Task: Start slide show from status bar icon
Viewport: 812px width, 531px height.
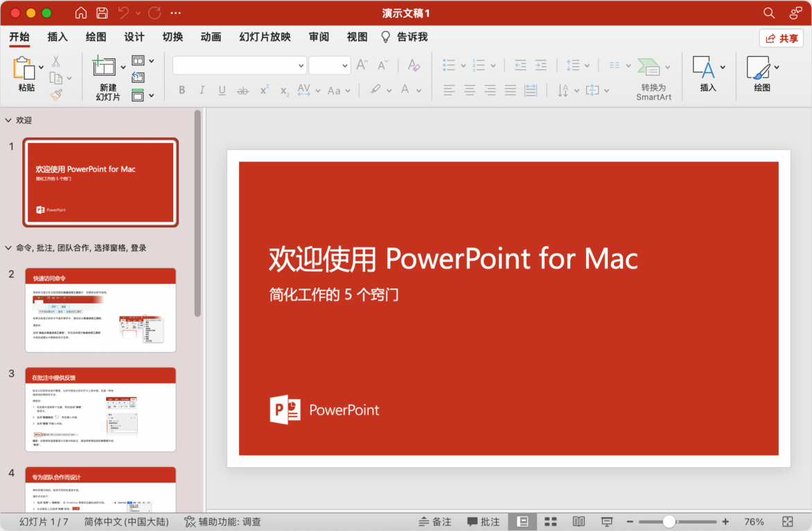Action: (607, 521)
